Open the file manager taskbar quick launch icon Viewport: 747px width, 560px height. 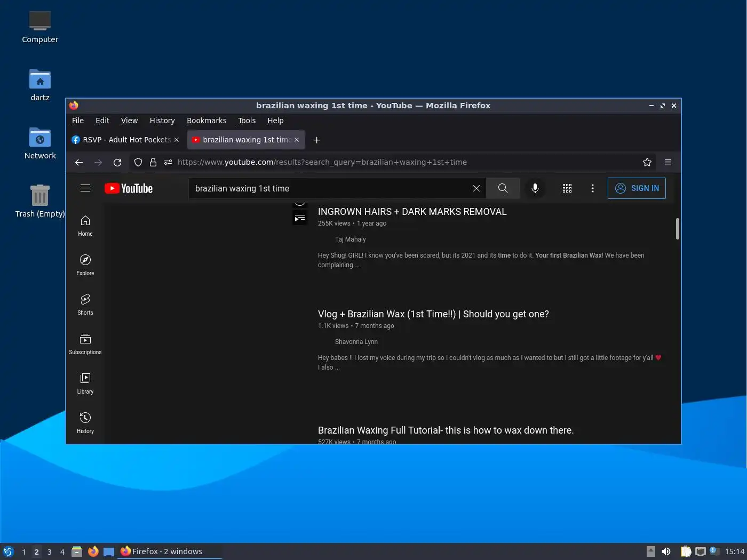[x=77, y=551]
